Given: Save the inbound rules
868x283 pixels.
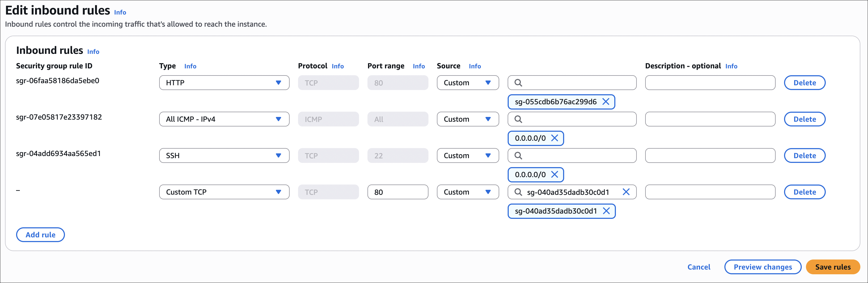Looking at the screenshot, I should click(x=833, y=267).
